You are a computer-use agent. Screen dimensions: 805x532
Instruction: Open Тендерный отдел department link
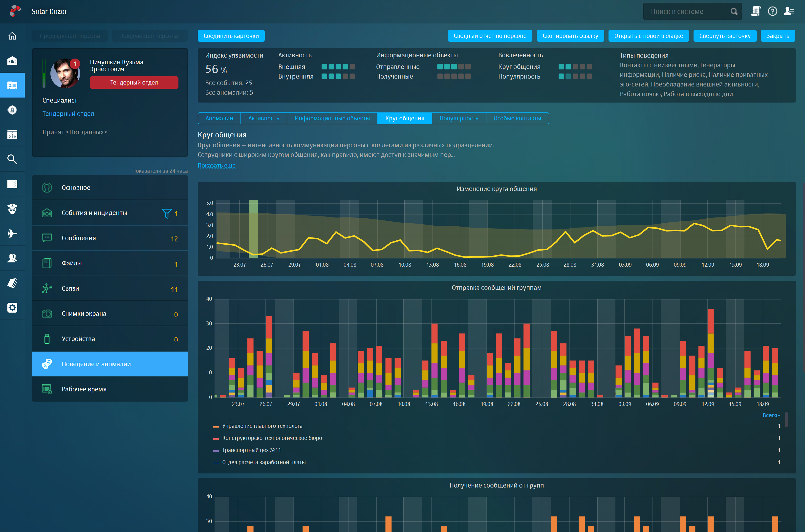[x=68, y=114]
